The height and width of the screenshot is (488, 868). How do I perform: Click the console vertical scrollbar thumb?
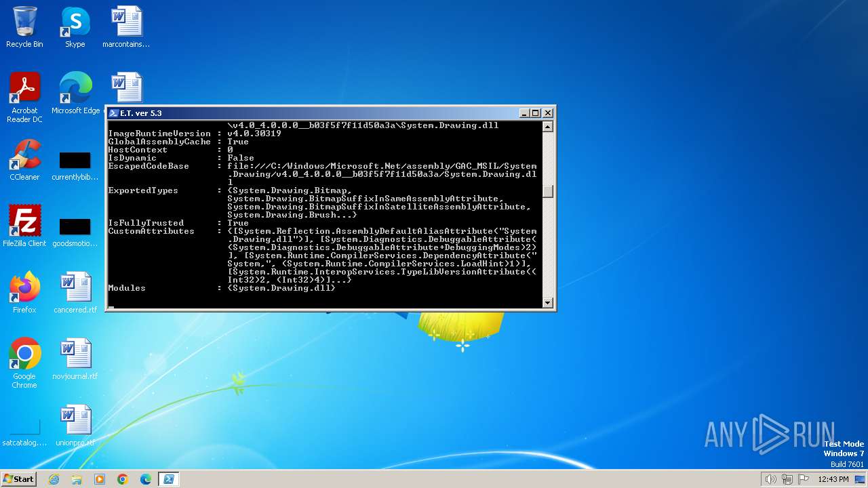[548, 191]
